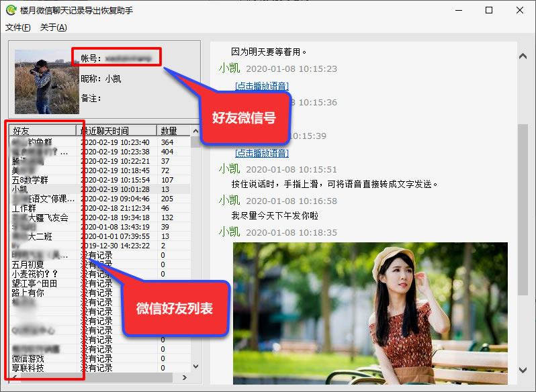Click the 2020-02-19 10:23:40 time cell
Image resolution: width=536 pixels, height=392 pixels.
pos(116,142)
